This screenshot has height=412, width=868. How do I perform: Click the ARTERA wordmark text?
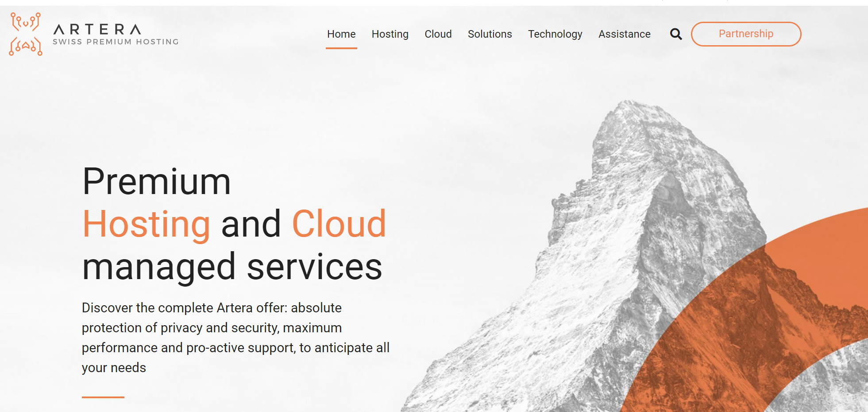click(97, 29)
